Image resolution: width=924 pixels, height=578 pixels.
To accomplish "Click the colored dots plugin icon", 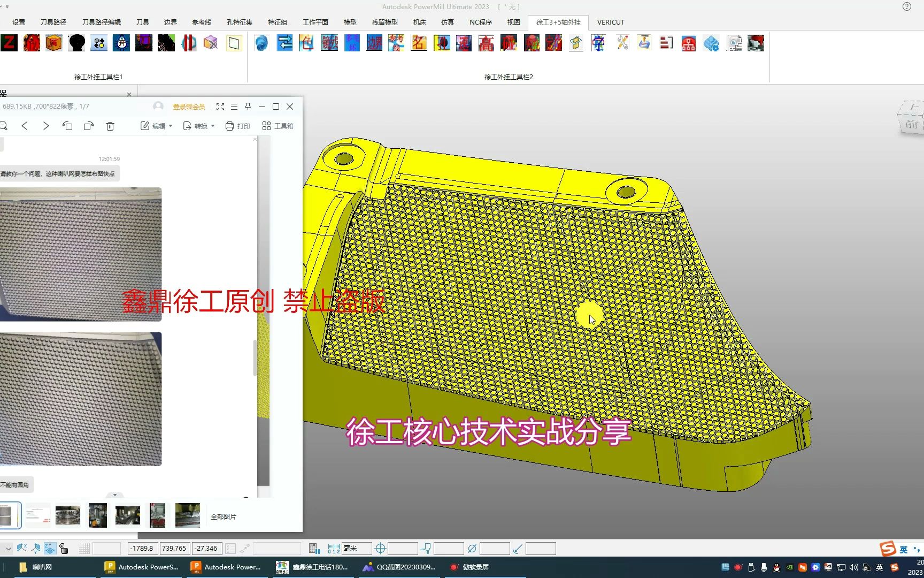I will 99,43.
